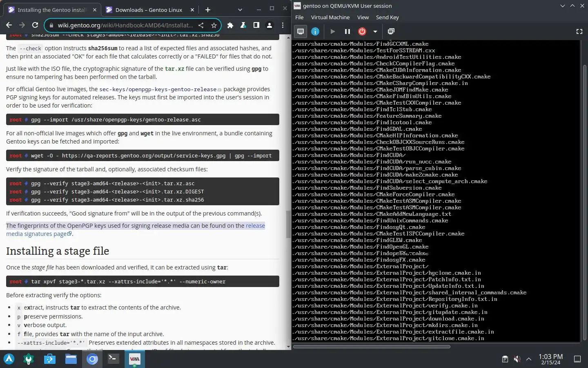Share this page from the address bar
This screenshot has height=368, width=588.
201,25
